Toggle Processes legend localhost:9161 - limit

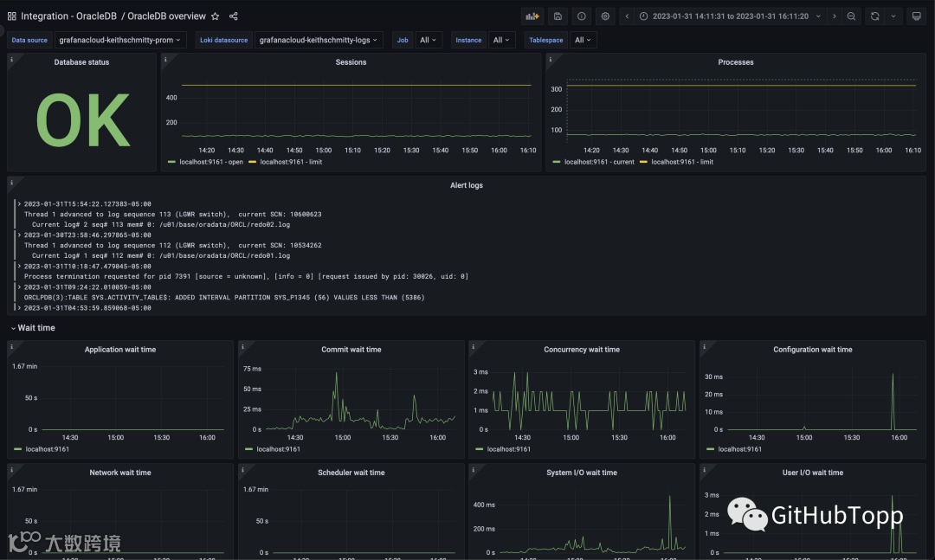point(682,162)
